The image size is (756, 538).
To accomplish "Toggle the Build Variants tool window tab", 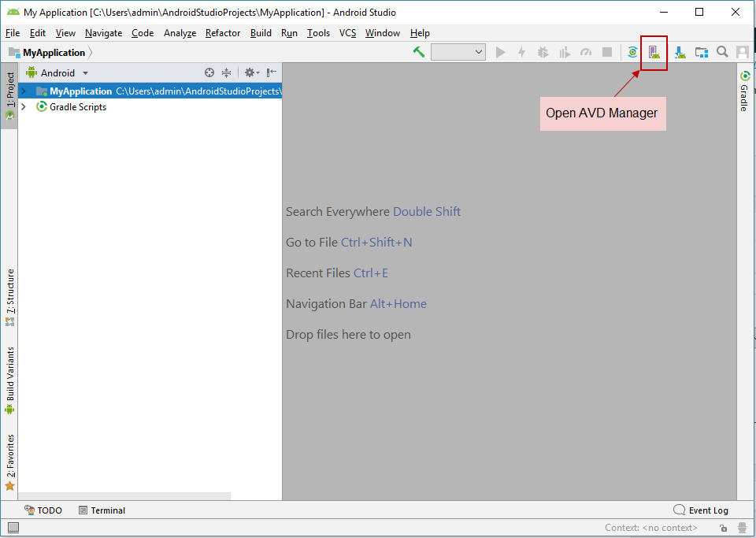I will pos(9,380).
